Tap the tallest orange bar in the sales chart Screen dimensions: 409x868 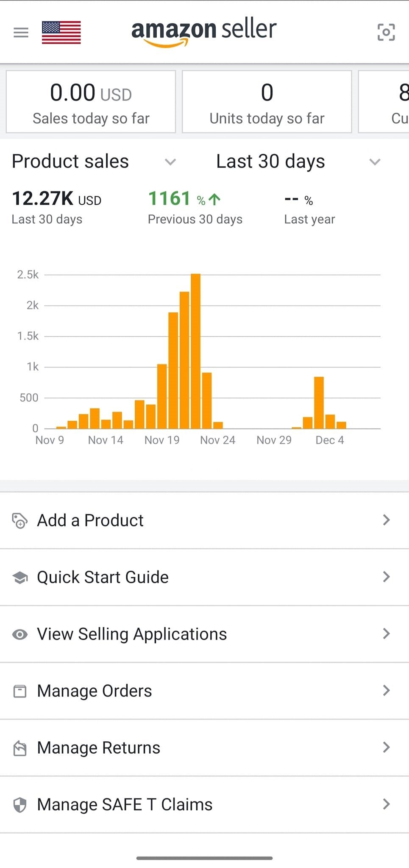pos(195,352)
